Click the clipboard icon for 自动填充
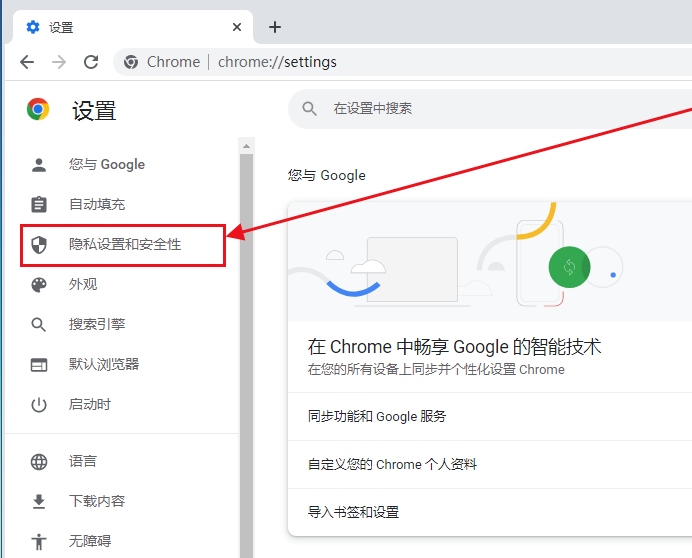Screen dimensions: 692x558 click(x=39, y=204)
